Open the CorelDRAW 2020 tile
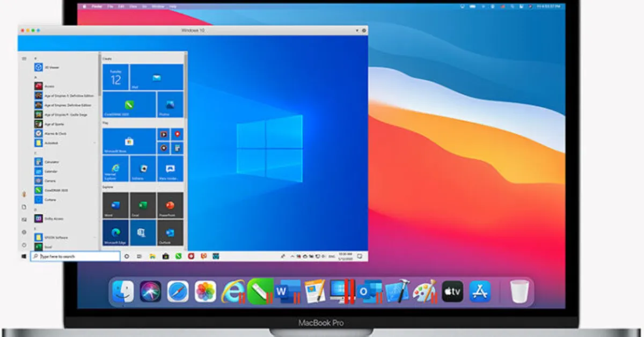 click(x=129, y=105)
